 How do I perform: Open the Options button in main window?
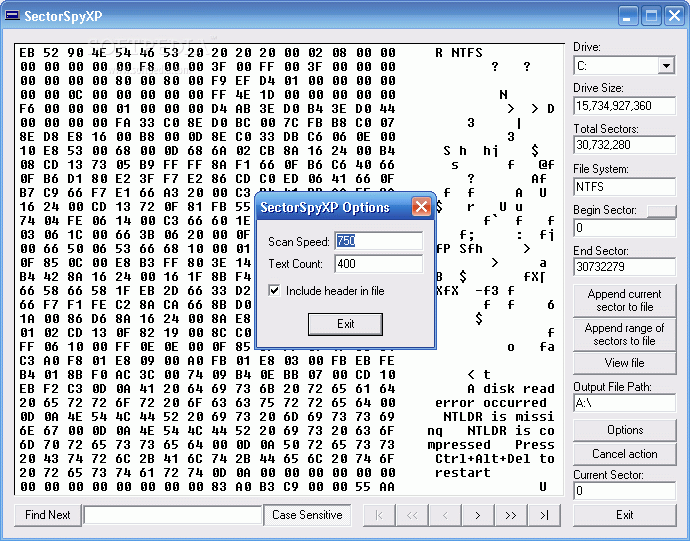point(624,430)
